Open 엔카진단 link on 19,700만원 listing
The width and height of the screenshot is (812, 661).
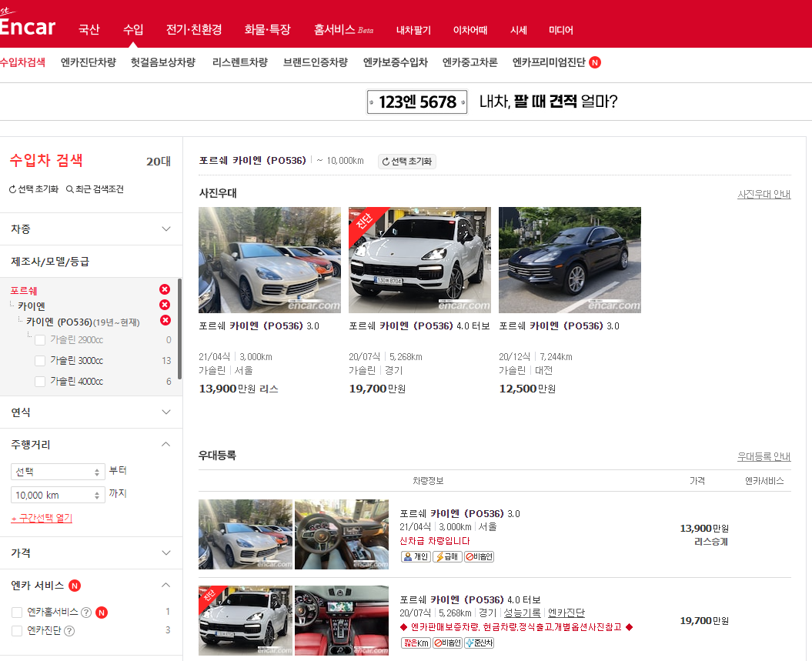click(x=566, y=613)
